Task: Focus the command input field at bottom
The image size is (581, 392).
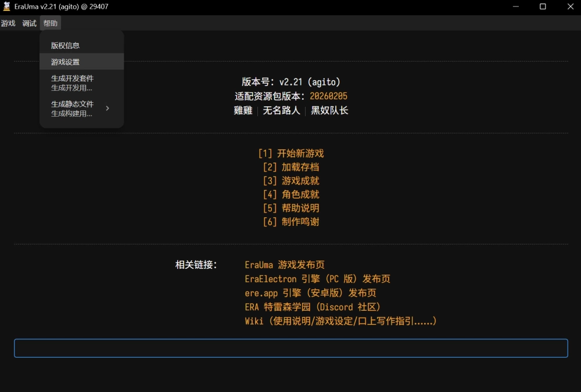Action: coord(291,348)
